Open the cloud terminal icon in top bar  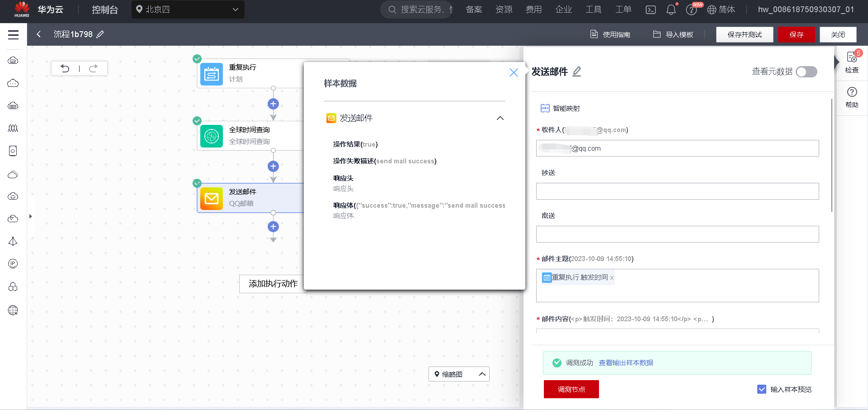pyautogui.click(x=651, y=9)
